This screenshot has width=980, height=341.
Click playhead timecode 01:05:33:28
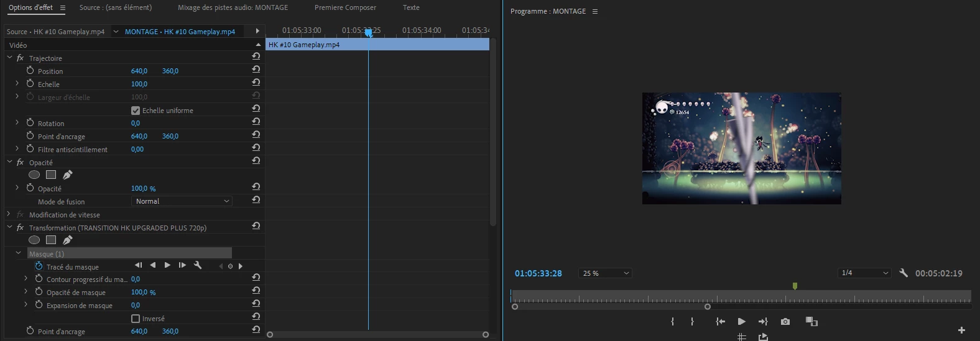tap(539, 273)
